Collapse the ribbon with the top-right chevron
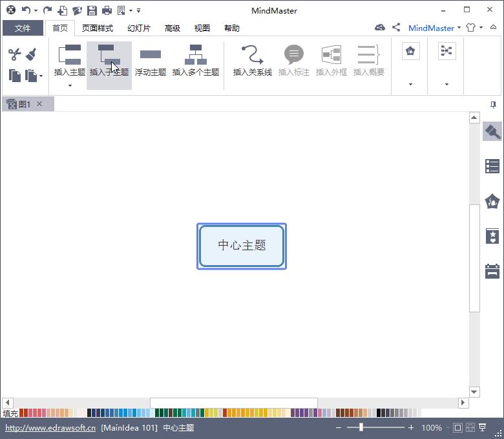The width and height of the screenshot is (504, 439). [493, 28]
